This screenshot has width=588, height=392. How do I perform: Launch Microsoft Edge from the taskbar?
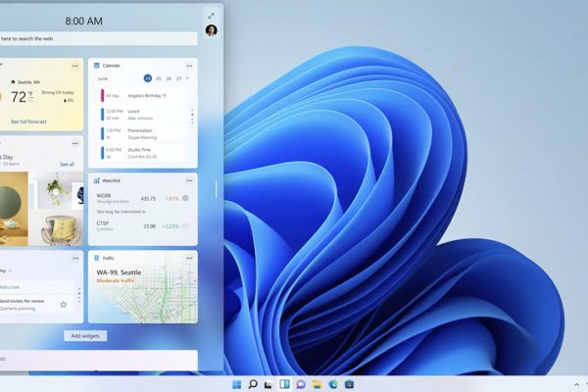click(x=333, y=384)
